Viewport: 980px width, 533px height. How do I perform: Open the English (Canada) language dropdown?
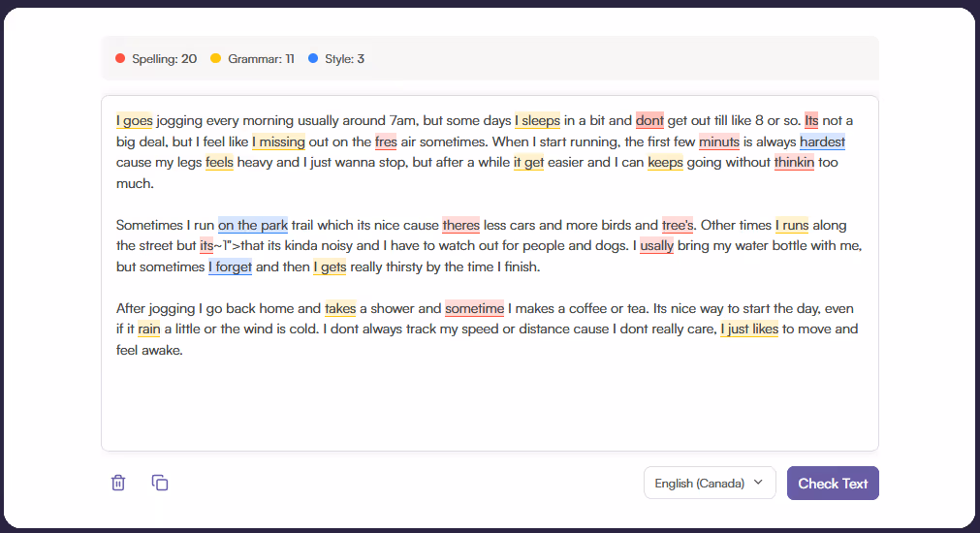pyautogui.click(x=710, y=483)
